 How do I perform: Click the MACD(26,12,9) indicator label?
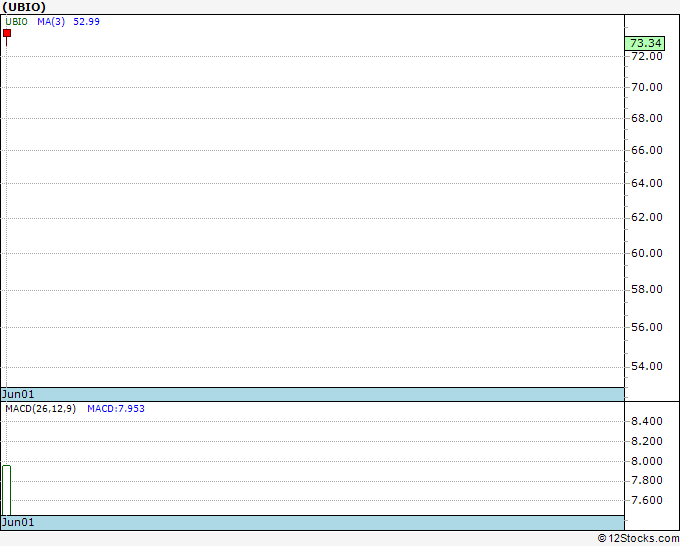(x=40, y=409)
